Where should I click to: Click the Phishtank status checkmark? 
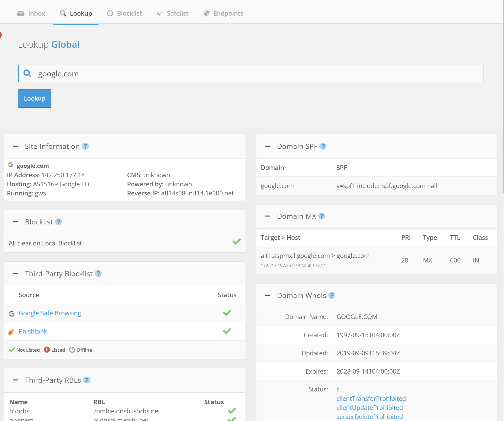pyautogui.click(x=227, y=331)
